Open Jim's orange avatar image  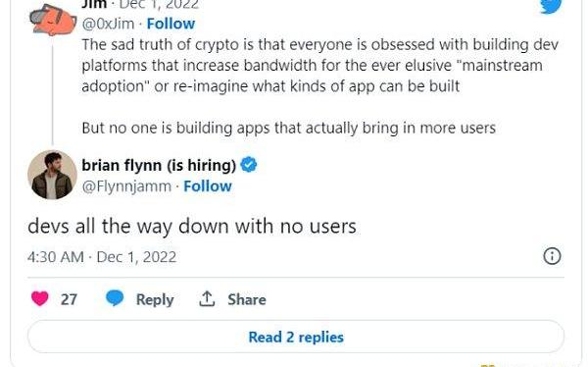tap(53, 20)
